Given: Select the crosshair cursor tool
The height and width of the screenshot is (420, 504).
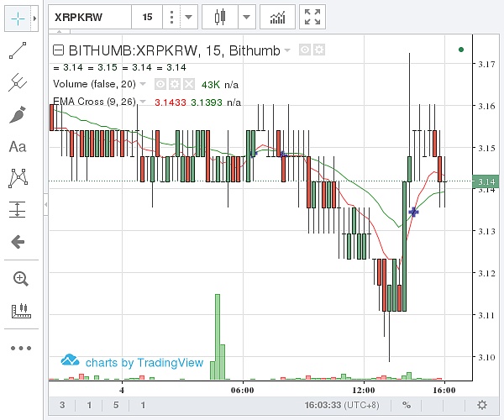Looking at the screenshot, I should click(x=17, y=16).
